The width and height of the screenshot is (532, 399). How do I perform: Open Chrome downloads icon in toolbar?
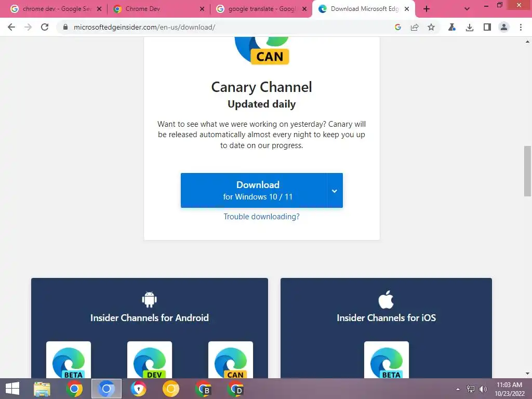470,27
